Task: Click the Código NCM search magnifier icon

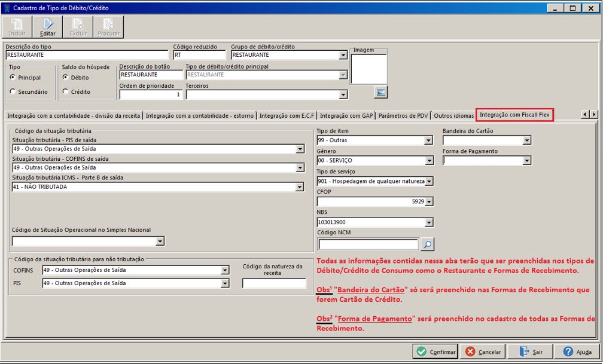Action: (427, 244)
